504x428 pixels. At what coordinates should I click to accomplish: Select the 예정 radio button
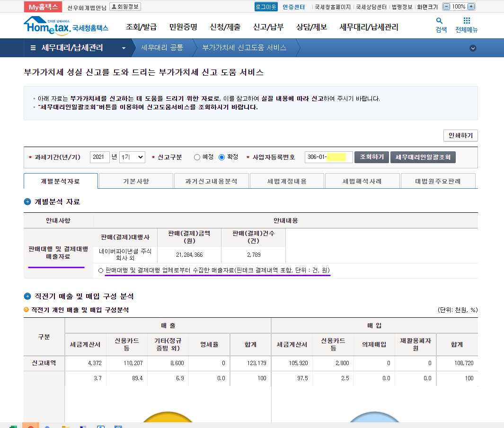[x=197, y=157]
